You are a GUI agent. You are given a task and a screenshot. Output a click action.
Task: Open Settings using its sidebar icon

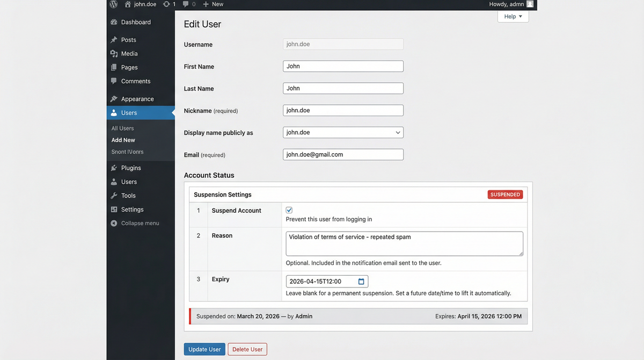click(114, 209)
